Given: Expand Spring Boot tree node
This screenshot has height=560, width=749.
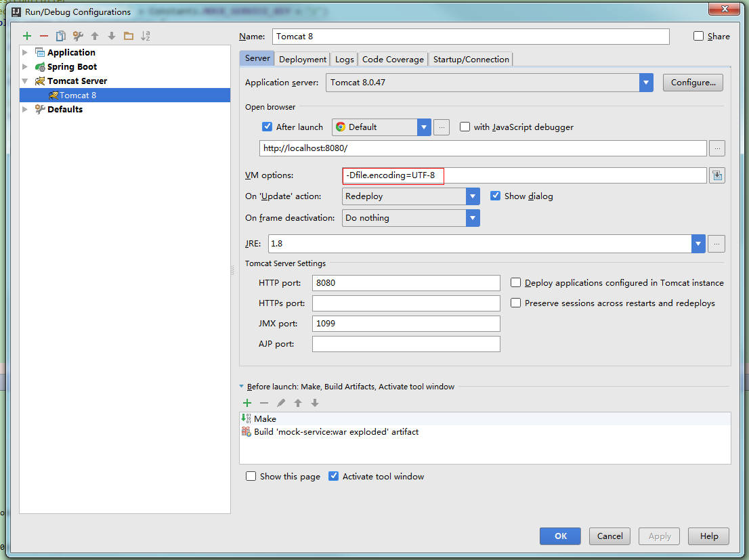Looking at the screenshot, I should (x=25, y=67).
